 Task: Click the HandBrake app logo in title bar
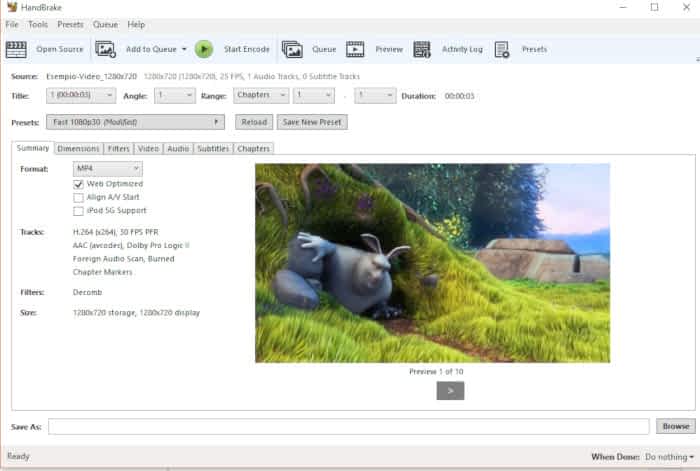11,7
